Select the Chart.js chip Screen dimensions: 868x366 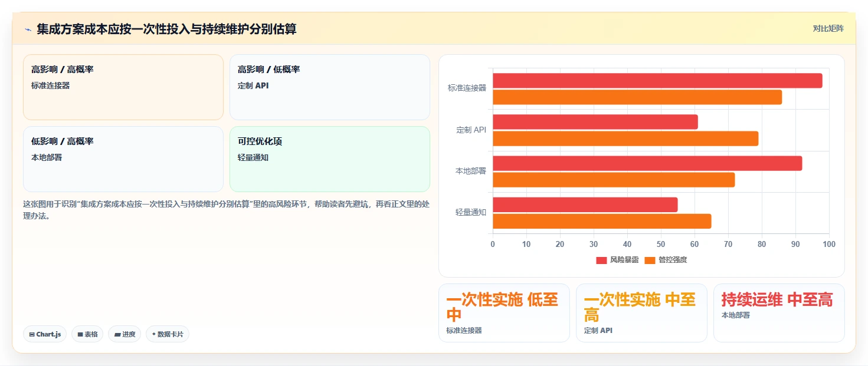(x=45, y=334)
